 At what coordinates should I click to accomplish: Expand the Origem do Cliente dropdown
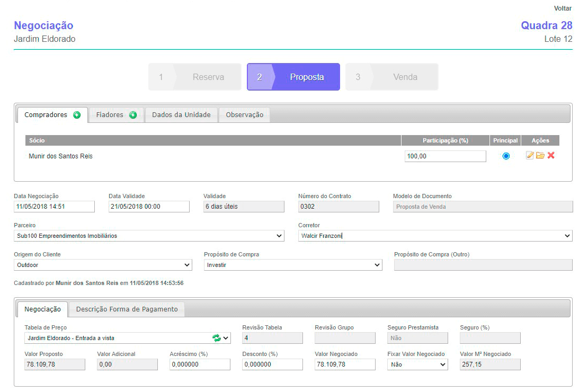coord(103,265)
